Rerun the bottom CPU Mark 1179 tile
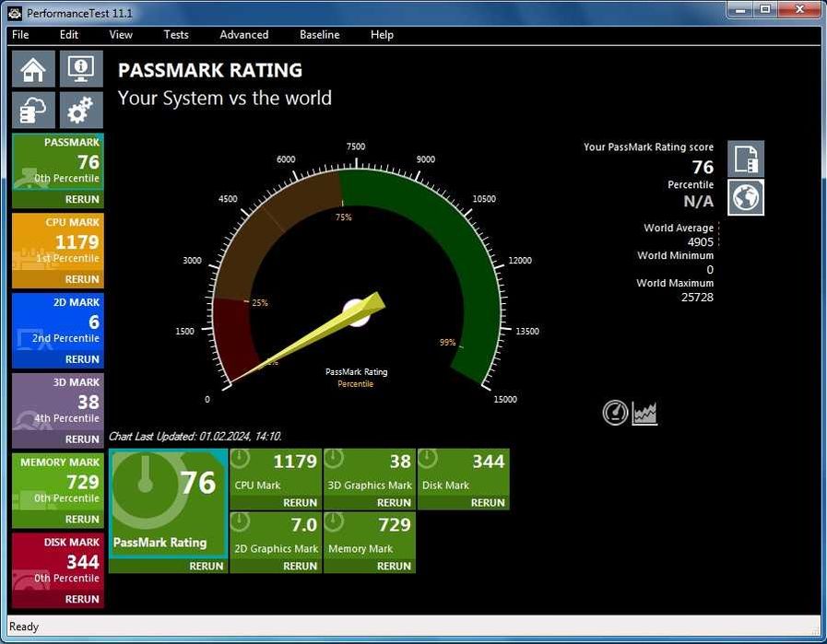 301,503
